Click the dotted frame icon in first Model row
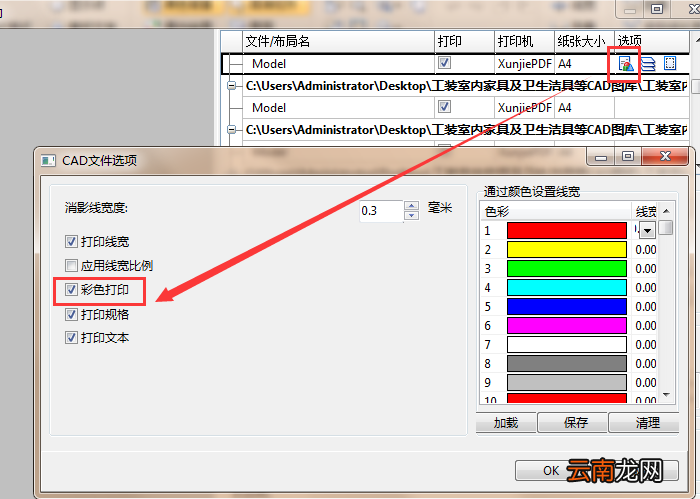 (x=670, y=63)
